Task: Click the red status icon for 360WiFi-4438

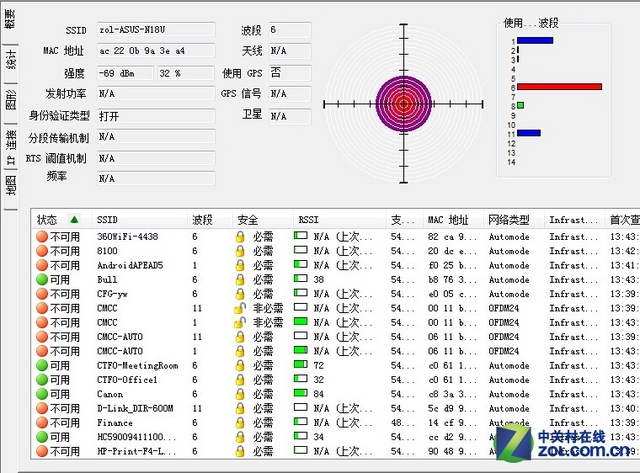Action: coord(42,237)
